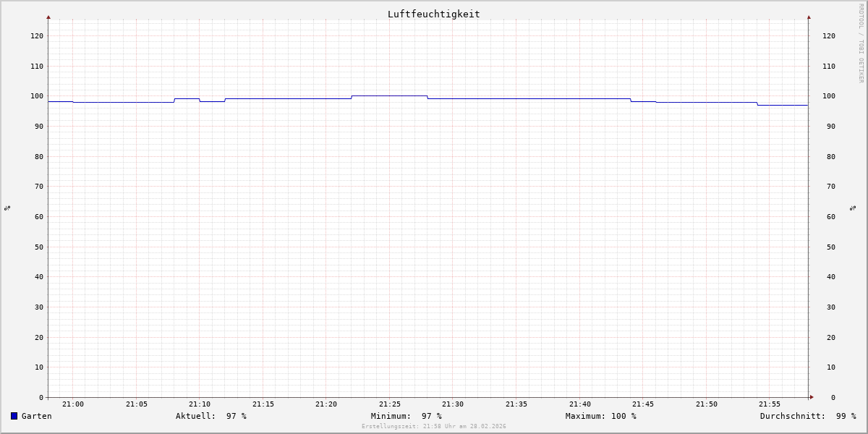Click the 21:50 time axis label
This screenshot has height=434, width=868.
pos(707,404)
